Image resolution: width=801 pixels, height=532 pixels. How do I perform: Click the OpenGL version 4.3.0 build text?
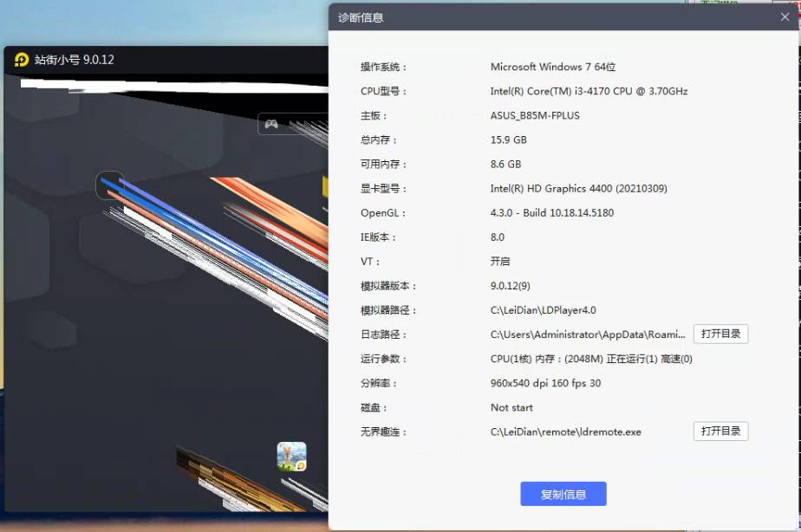click(551, 212)
